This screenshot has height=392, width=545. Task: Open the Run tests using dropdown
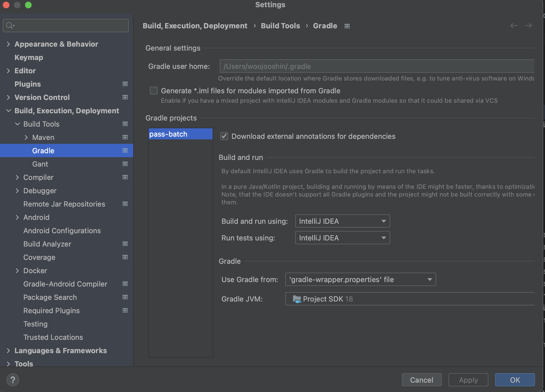coord(342,238)
